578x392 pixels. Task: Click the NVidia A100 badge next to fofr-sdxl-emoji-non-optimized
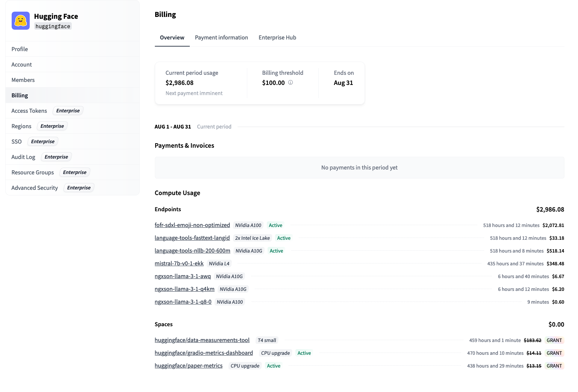pyautogui.click(x=248, y=225)
